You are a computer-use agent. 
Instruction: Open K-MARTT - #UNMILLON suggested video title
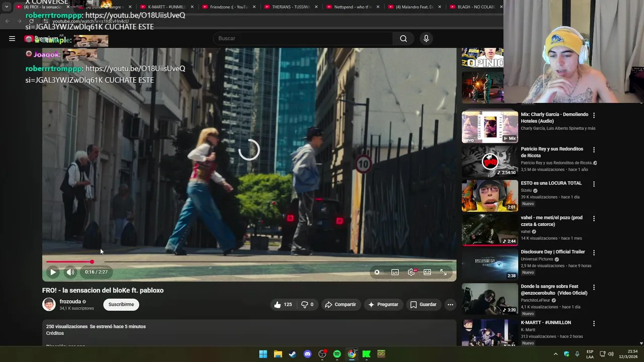(546, 323)
